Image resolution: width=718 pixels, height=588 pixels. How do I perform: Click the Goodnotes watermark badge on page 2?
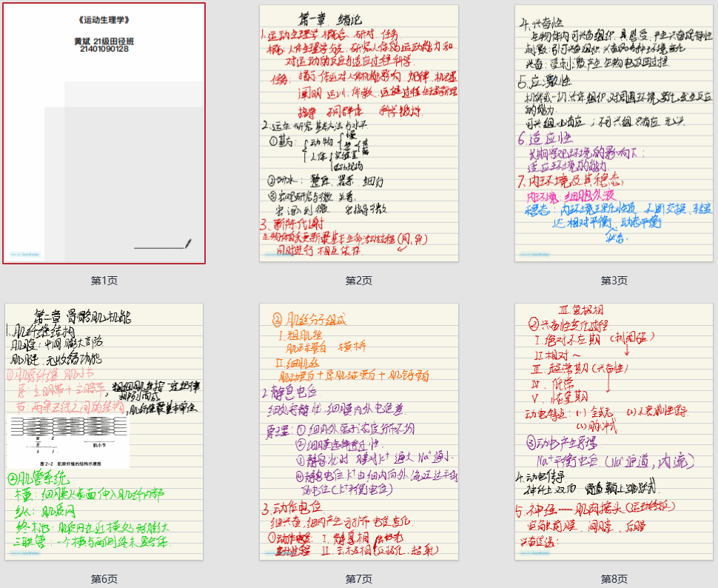[281, 254]
